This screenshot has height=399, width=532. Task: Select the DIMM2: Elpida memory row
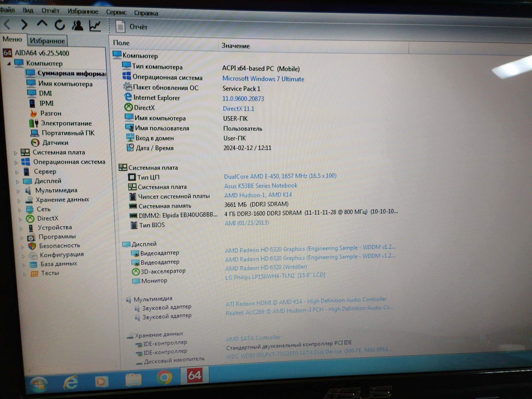coord(263,214)
